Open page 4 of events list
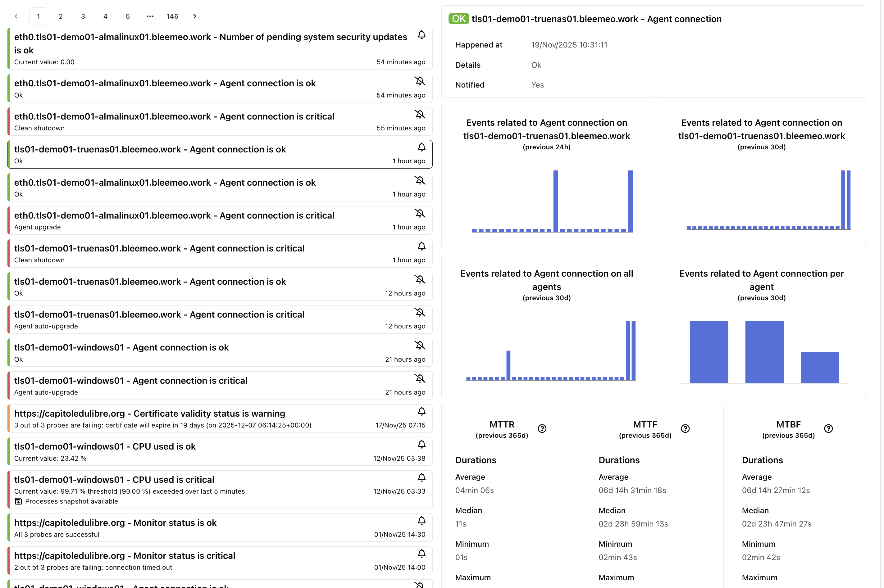This screenshot has width=884, height=588. (105, 16)
